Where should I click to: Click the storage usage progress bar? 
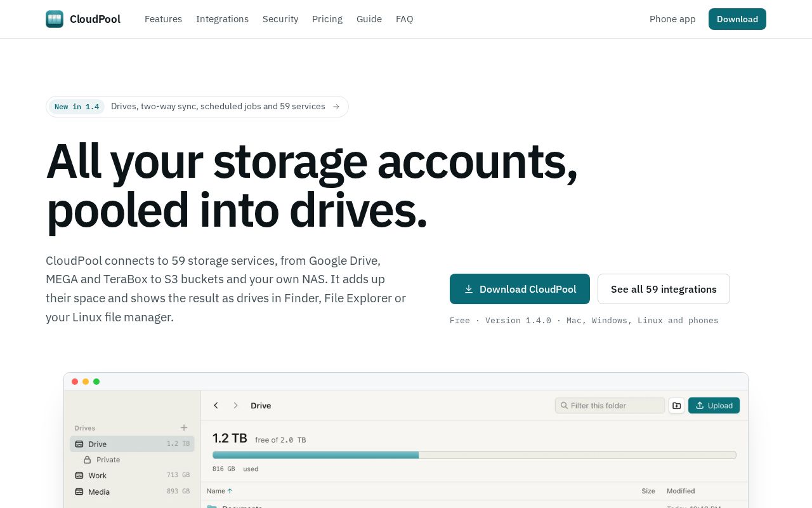click(474, 455)
